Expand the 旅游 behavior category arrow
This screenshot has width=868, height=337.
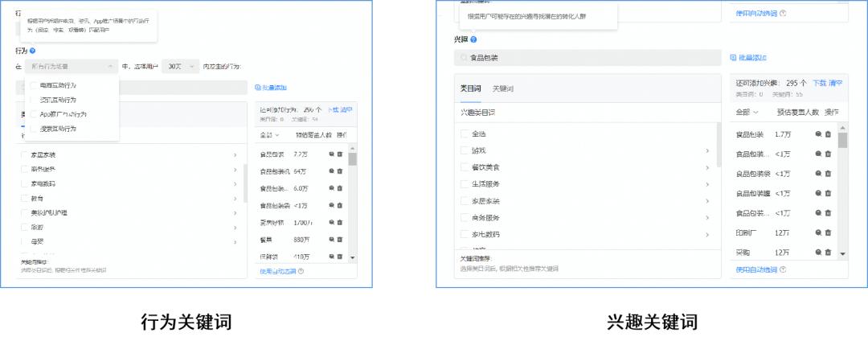(x=235, y=228)
